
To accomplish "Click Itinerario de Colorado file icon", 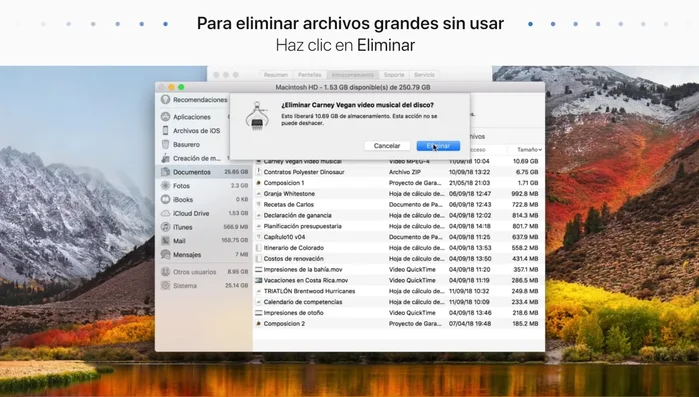I will [x=258, y=248].
